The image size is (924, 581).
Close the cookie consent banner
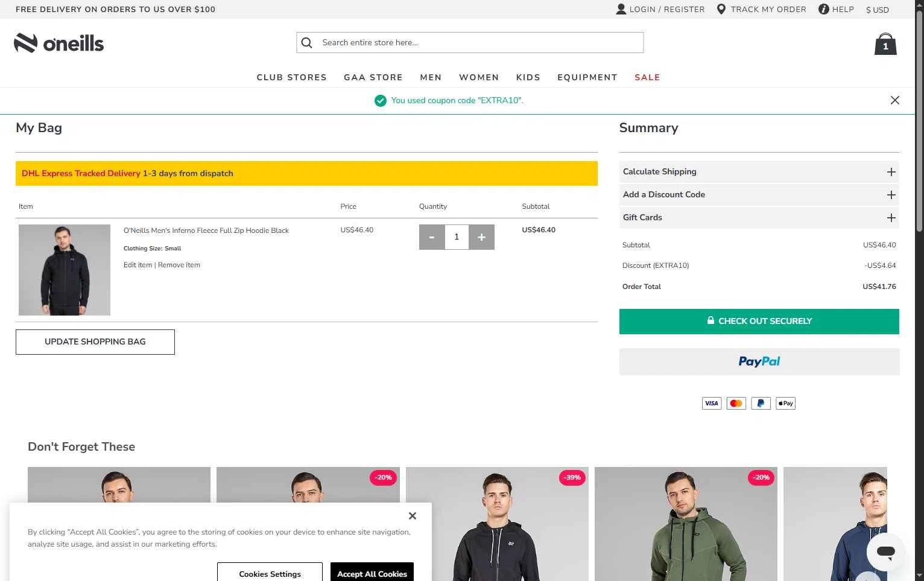click(x=413, y=516)
